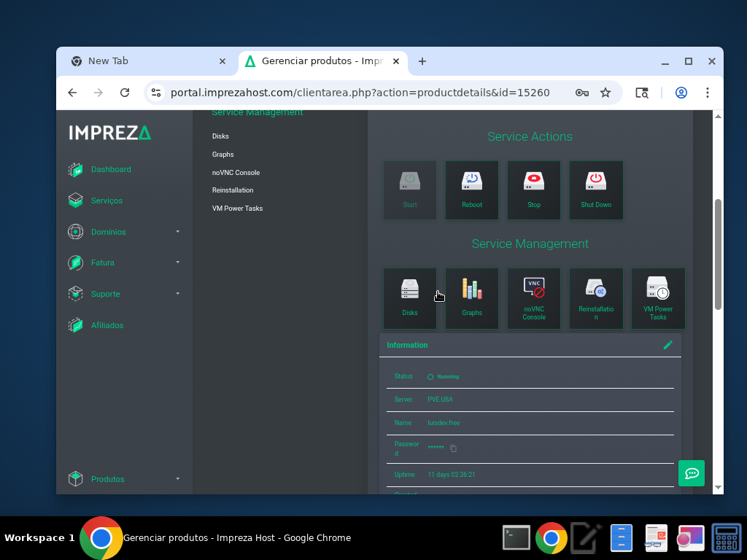The width and height of the screenshot is (747, 560).
Task: Open Afiliados in the sidebar
Action: [107, 325]
